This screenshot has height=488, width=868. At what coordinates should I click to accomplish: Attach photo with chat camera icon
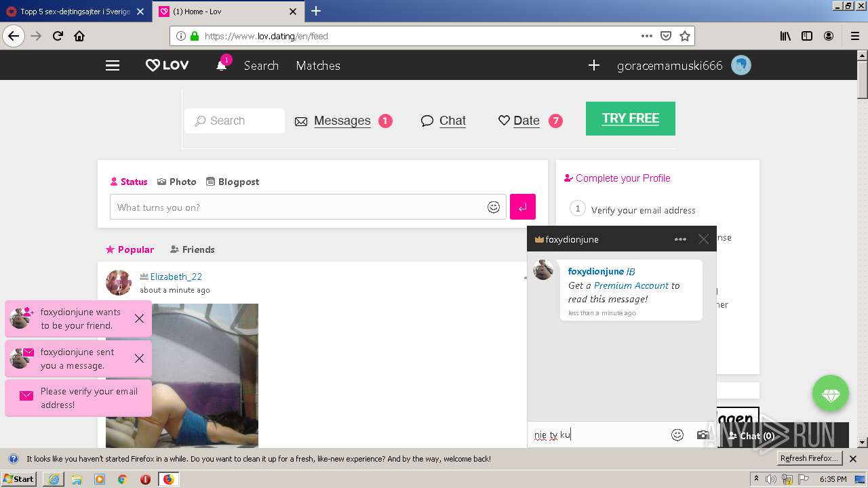pos(703,435)
